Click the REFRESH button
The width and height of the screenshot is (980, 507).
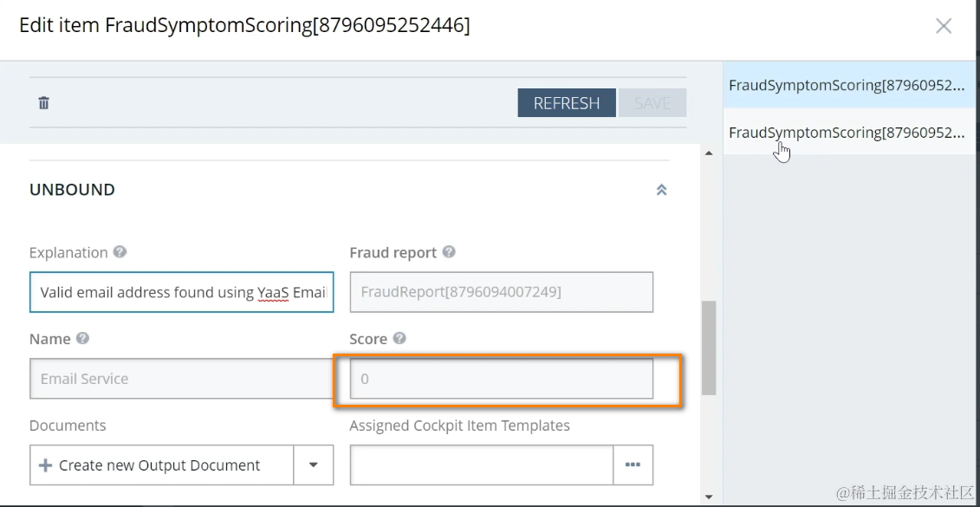[x=567, y=103]
